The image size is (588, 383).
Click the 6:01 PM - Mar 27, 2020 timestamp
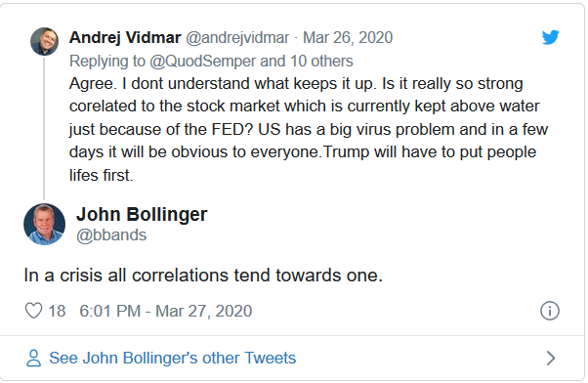(166, 311)
